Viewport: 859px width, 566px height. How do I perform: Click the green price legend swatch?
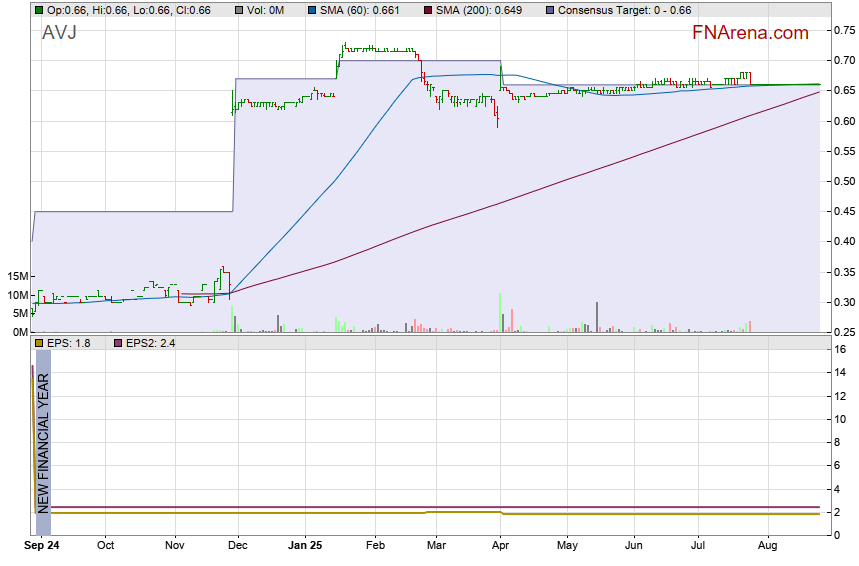click(x=38, y=10)
